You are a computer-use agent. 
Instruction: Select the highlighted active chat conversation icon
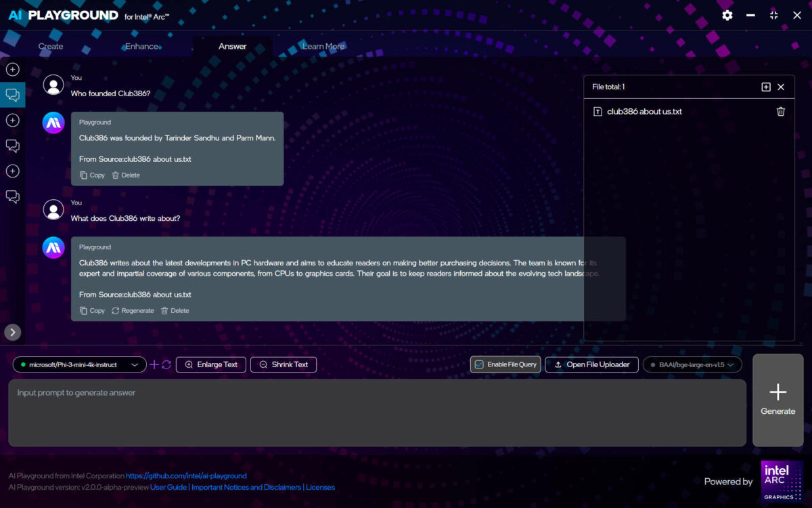click(12, 95)
